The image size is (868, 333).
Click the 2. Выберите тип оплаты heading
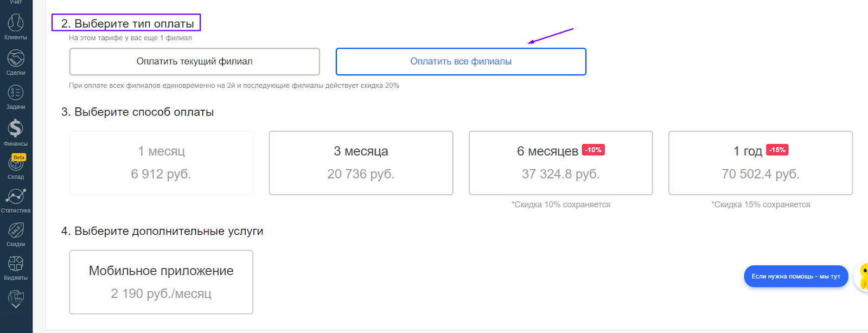click(x=127, y=24)
